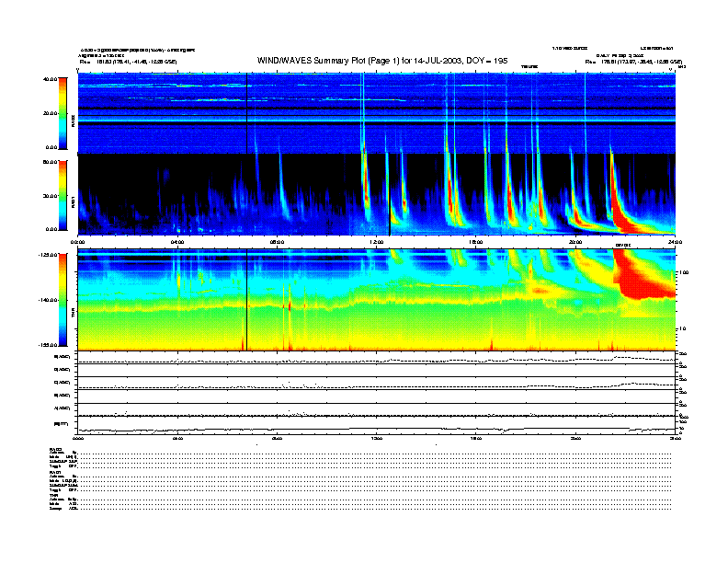Click the RAD2 vertical axis label
Screen dimensions: 728x563
(x=73, y=121)
